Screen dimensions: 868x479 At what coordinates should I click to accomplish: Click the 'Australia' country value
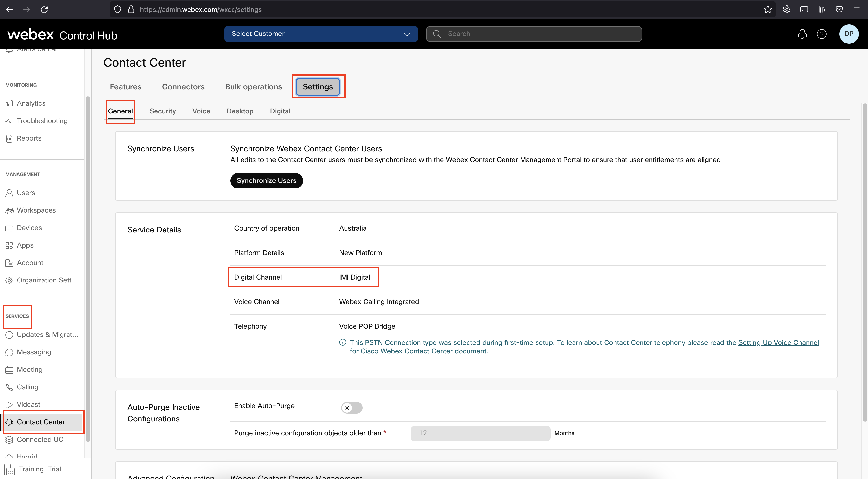(352, 228)
